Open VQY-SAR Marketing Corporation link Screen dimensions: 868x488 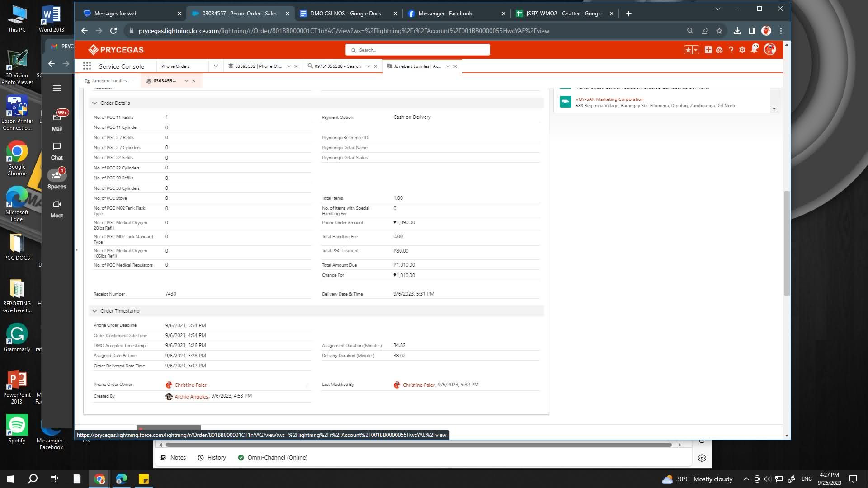point(609,99)
